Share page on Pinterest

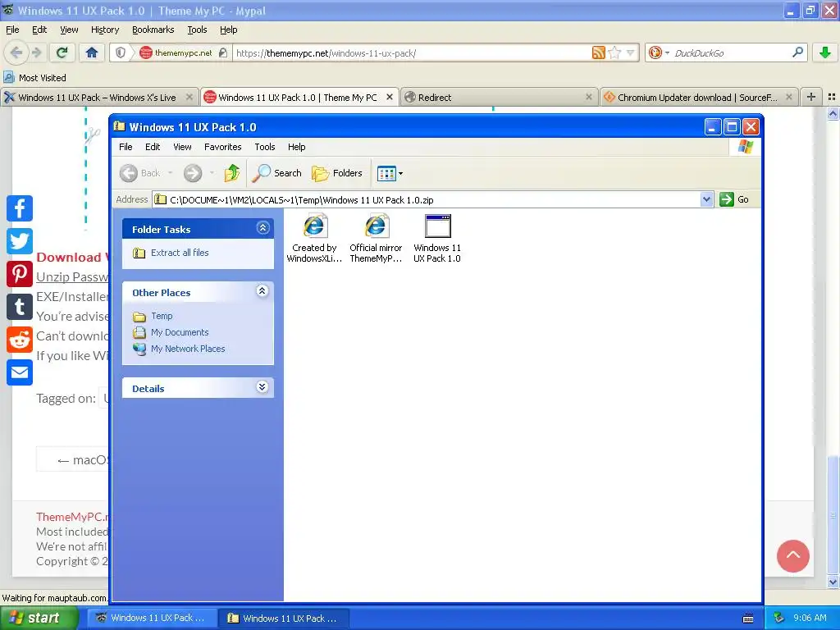[20, 274]
